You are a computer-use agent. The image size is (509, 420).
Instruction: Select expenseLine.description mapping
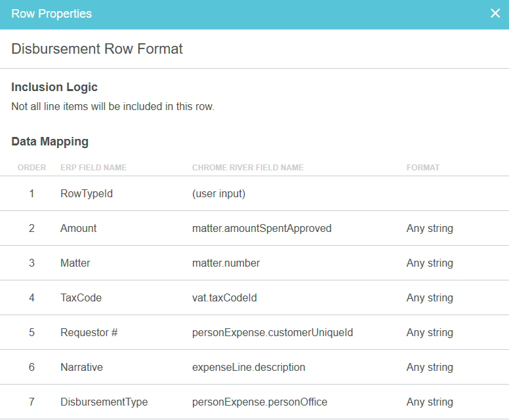[x=249, y=367]
